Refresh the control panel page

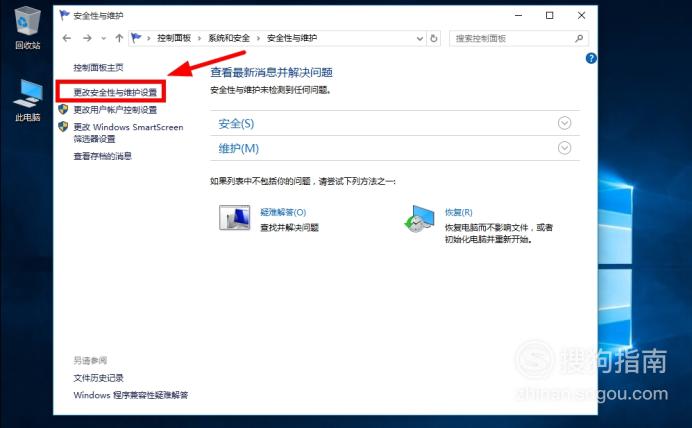coord(434,39)
